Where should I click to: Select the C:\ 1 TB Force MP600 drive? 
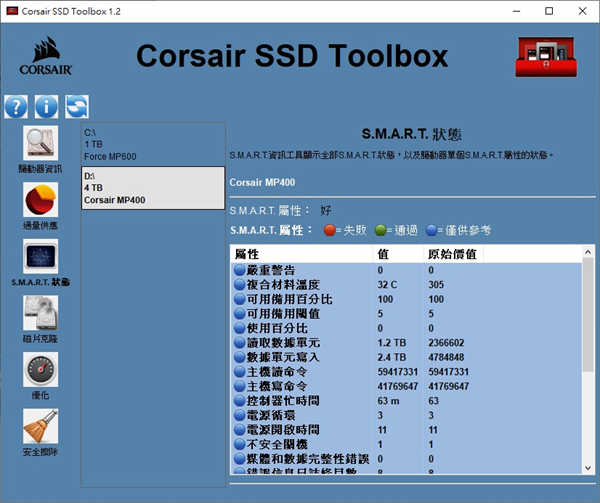tap(153, 144)
